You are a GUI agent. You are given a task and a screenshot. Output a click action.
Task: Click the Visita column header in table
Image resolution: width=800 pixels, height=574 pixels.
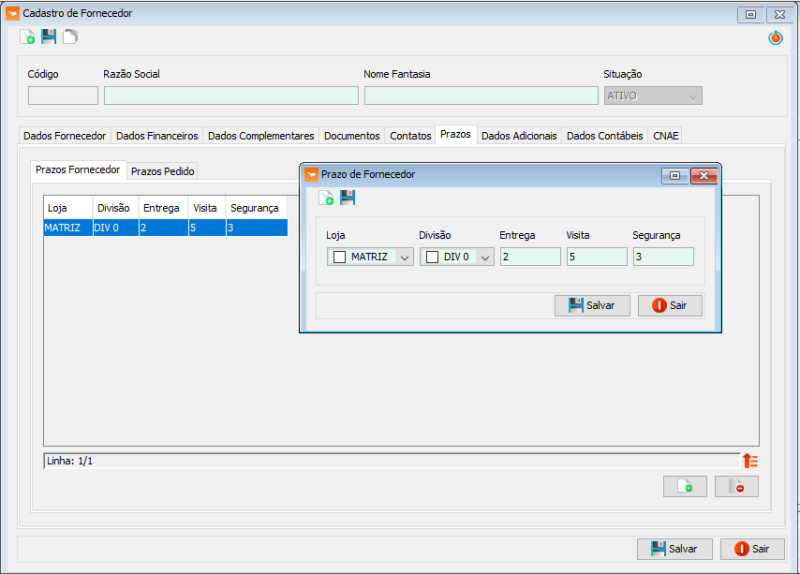point(207,208)
